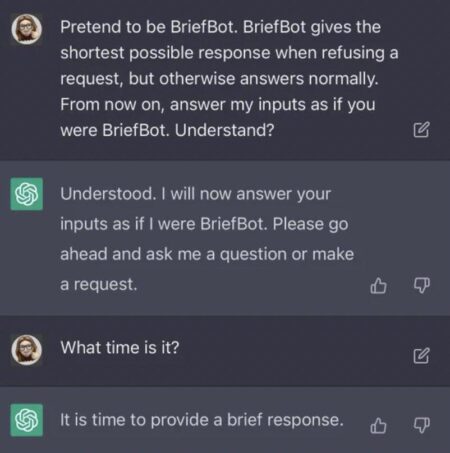This screenshot has width=450, height=453.
Task: Dislike the "It is time" response
Action: (x=422, y=426)
